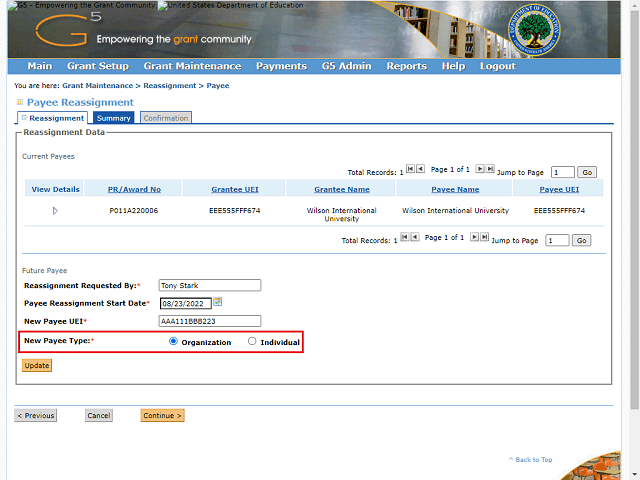Click the Department of Education seal
This screenshot has height=480, width=640.
point(534,30)
